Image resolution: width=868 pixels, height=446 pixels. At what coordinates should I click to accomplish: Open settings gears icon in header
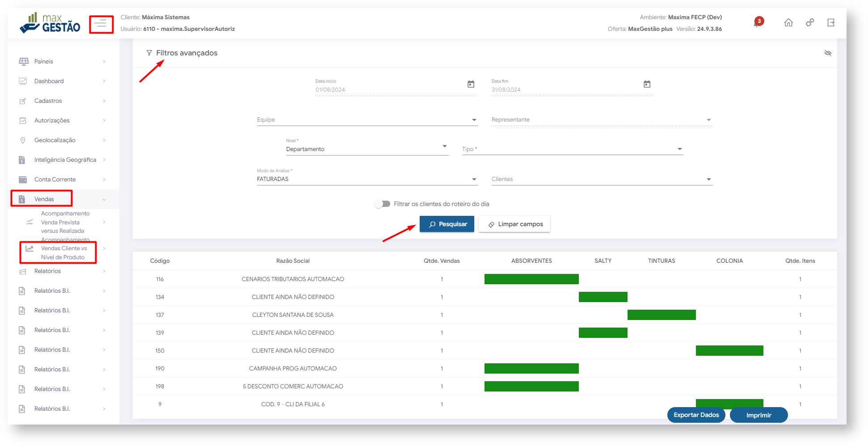809,23
